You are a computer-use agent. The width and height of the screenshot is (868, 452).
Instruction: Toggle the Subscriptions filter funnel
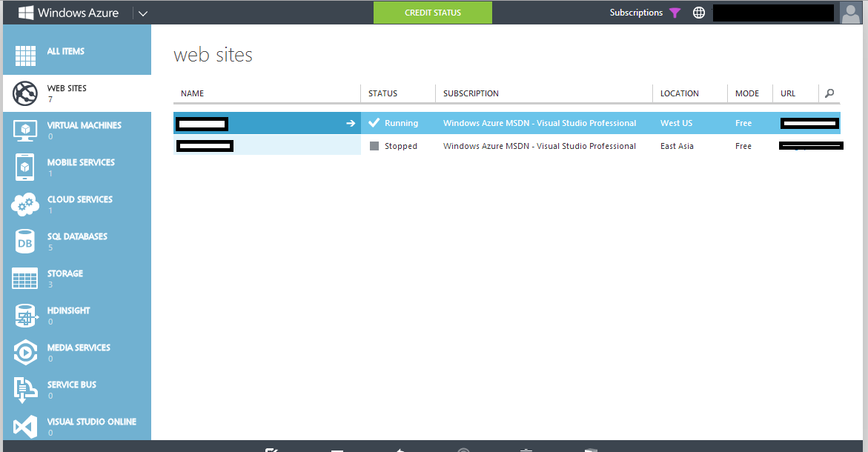[x=674, y=13]
